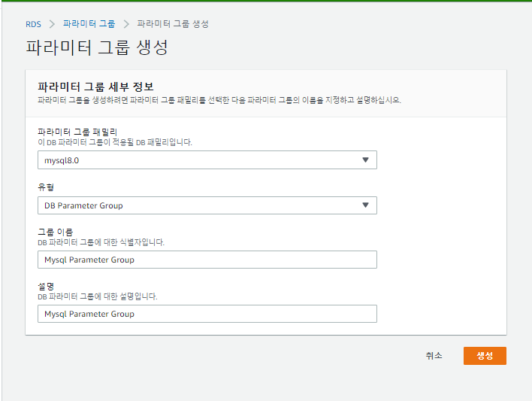This screenshot has width=532, height=401.
Task: Click the 파라미터 그룹 세부 정보 section title
Action: point(95,87)
